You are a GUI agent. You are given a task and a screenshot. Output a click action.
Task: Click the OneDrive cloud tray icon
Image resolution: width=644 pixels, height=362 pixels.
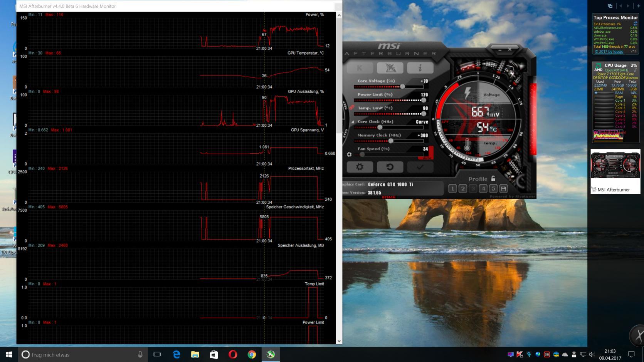pos(565,354)
